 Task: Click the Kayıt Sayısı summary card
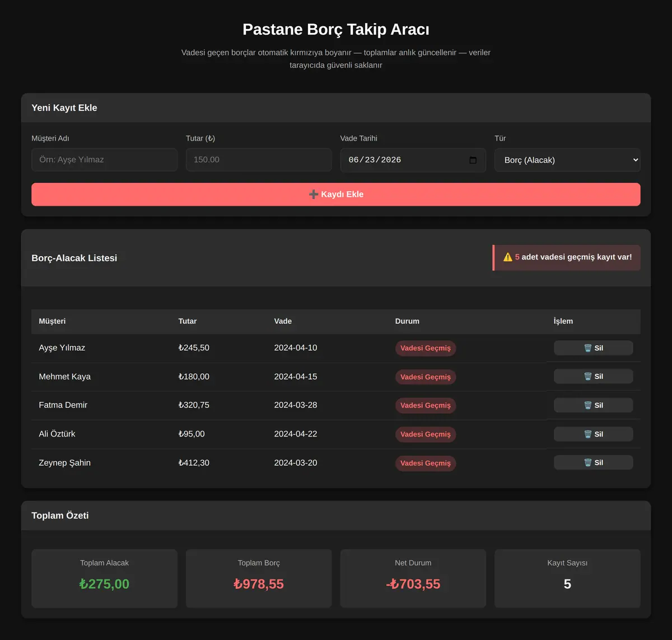click(567, 578)
